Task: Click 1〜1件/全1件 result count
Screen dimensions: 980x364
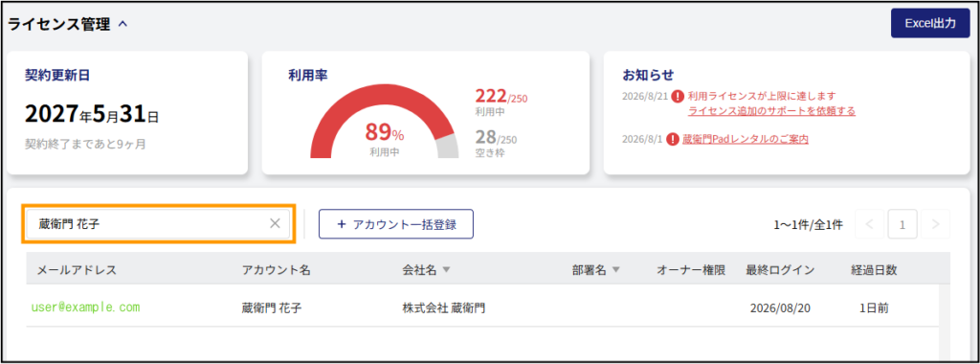Action: [x=808, y=224]
